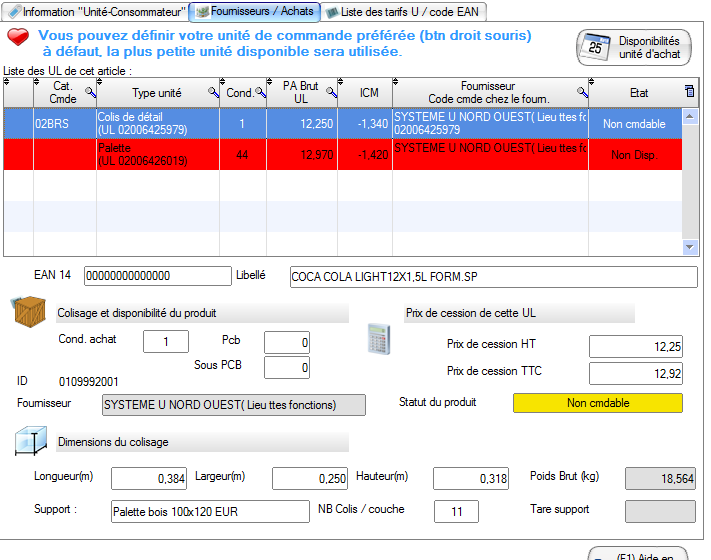Click the wooden crate colisage icon
The image size is (711, 560).
(29, 313)
